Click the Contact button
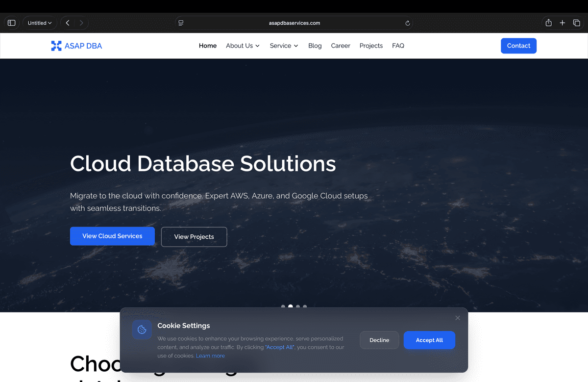Screen dimensions: 588x382 pyautogui.click(x=518, y=46)
